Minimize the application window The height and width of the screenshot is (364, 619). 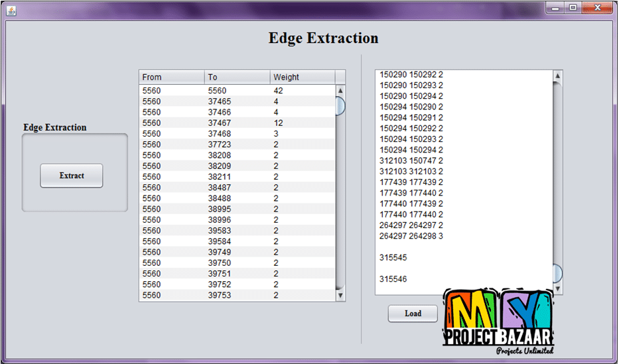556,8
